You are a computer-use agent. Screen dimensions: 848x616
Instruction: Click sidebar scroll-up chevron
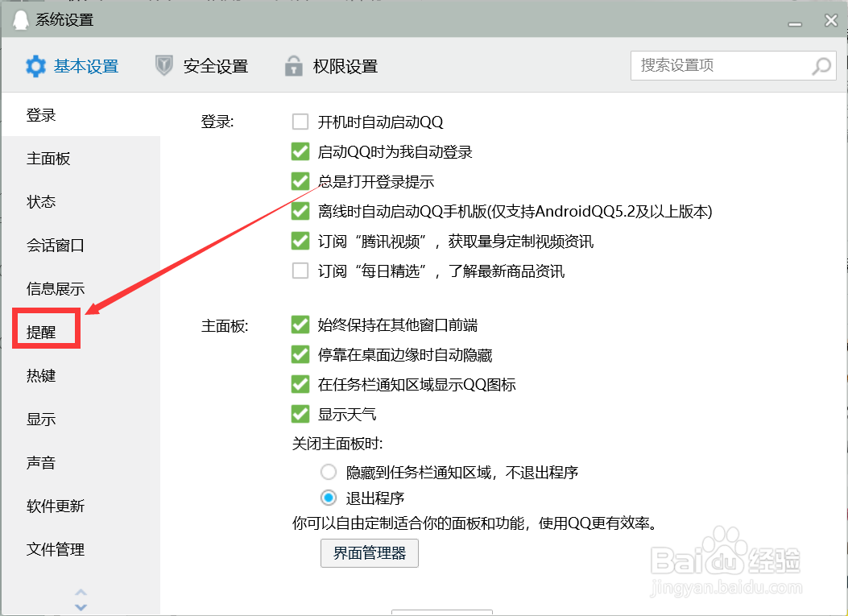[x=81, y=592]
